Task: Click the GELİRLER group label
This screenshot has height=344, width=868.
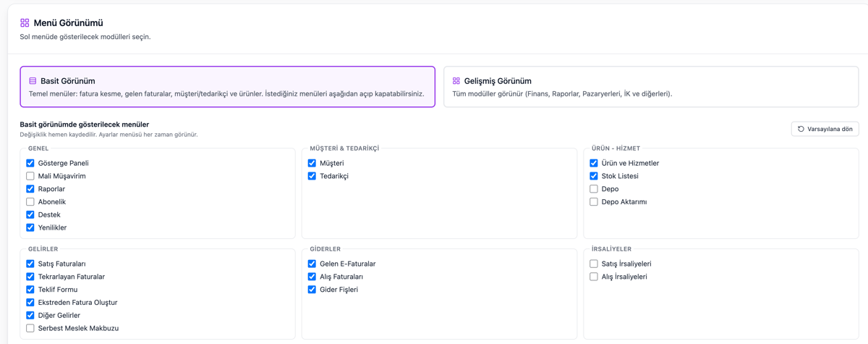Action: pyautogui.click(x=43, y=249)
